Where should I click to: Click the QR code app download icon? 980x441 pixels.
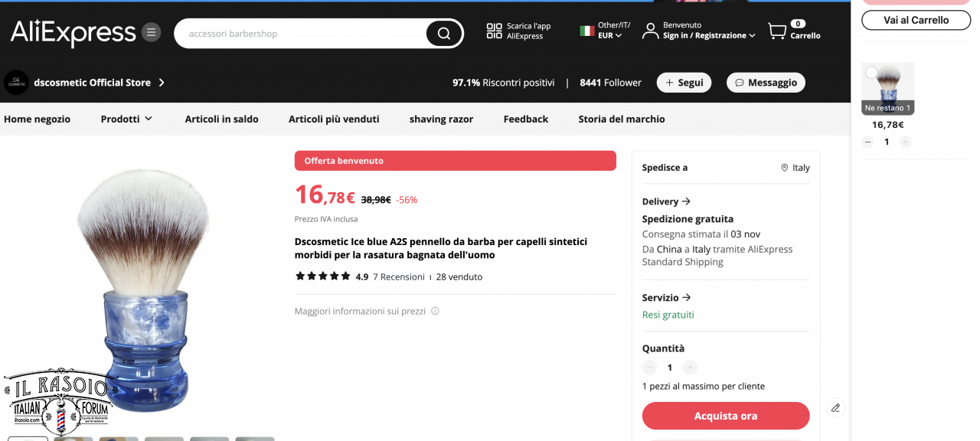(494, 31)
